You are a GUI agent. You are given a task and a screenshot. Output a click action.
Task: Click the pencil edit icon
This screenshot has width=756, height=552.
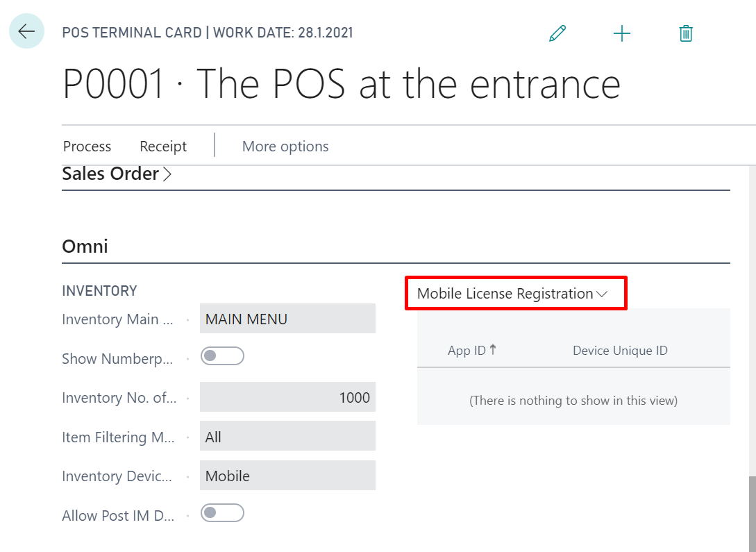(557, 33)
